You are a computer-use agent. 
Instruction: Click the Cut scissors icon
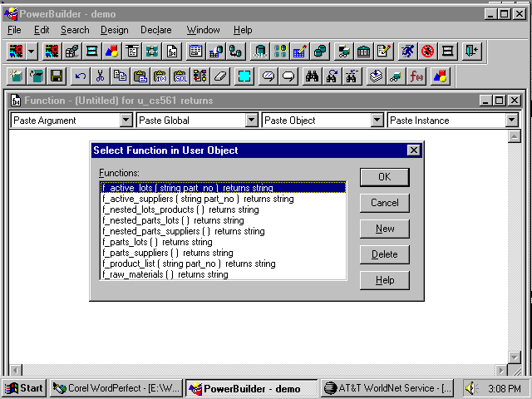[101, 76]
